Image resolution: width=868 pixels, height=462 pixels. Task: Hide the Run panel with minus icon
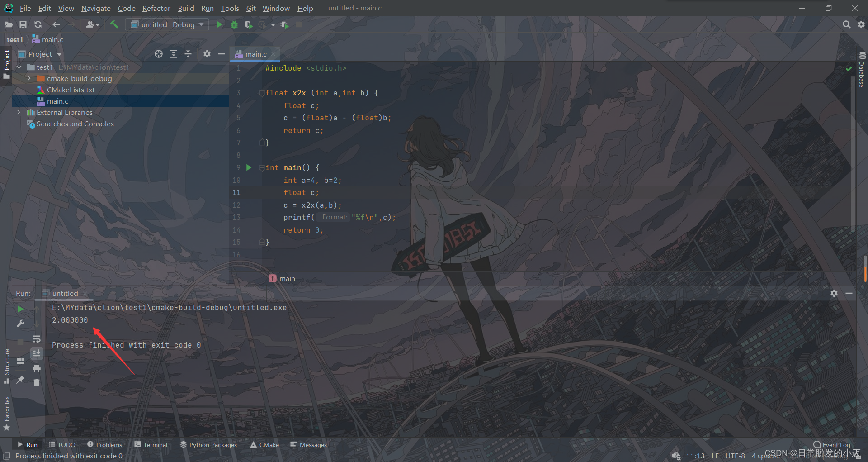(849, 293)
